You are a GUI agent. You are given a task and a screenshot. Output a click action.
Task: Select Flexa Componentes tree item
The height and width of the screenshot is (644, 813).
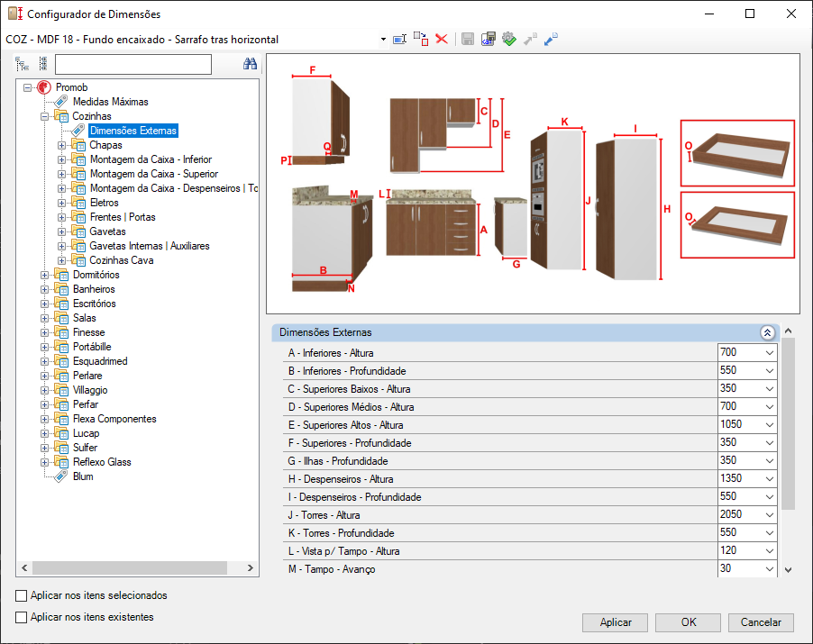coord(114,419)
